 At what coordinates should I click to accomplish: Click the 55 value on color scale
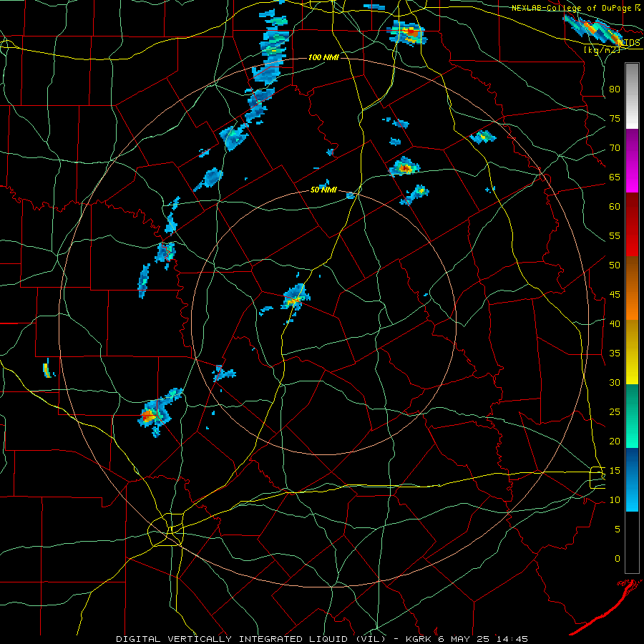pos(615,235)
